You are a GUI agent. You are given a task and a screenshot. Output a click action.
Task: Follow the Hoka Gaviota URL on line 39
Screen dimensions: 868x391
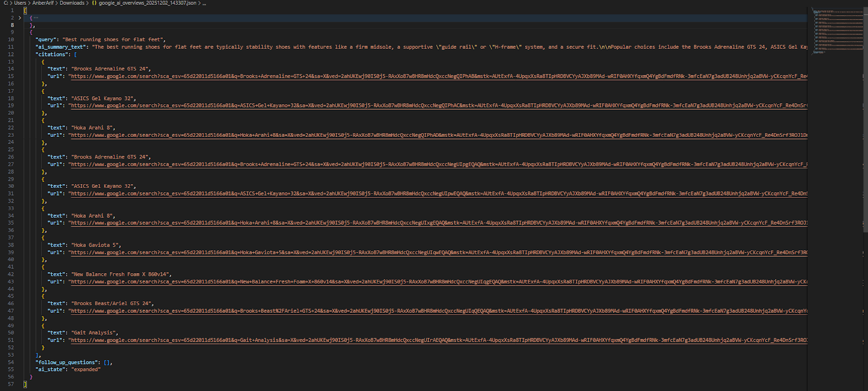pyautogui.click(x=438, y=253)
